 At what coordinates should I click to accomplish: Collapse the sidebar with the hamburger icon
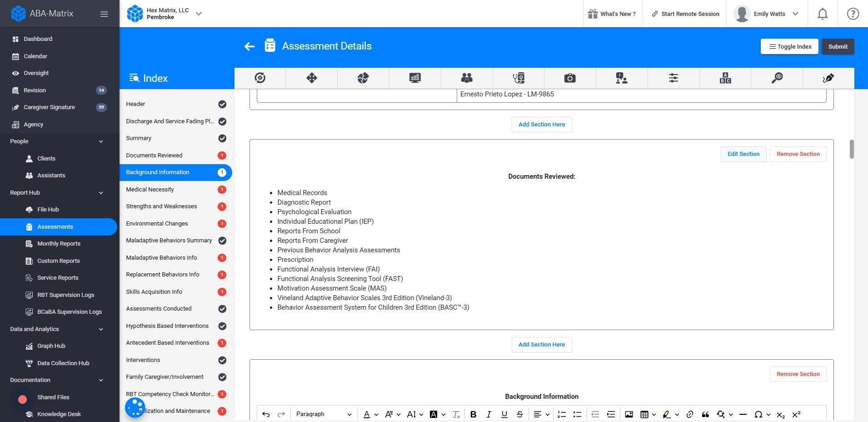tap(104, 14)
